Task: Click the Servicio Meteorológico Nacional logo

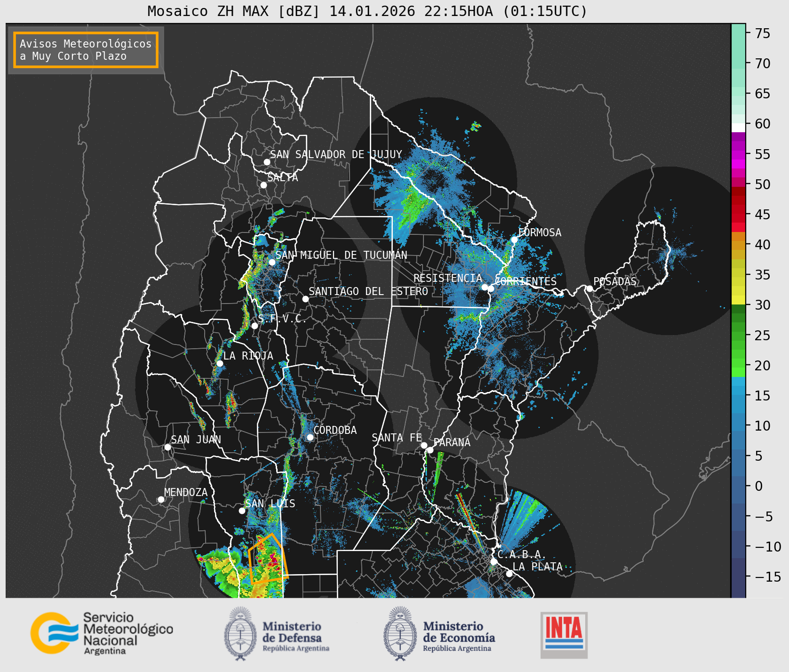Action: tap(102, 633)
